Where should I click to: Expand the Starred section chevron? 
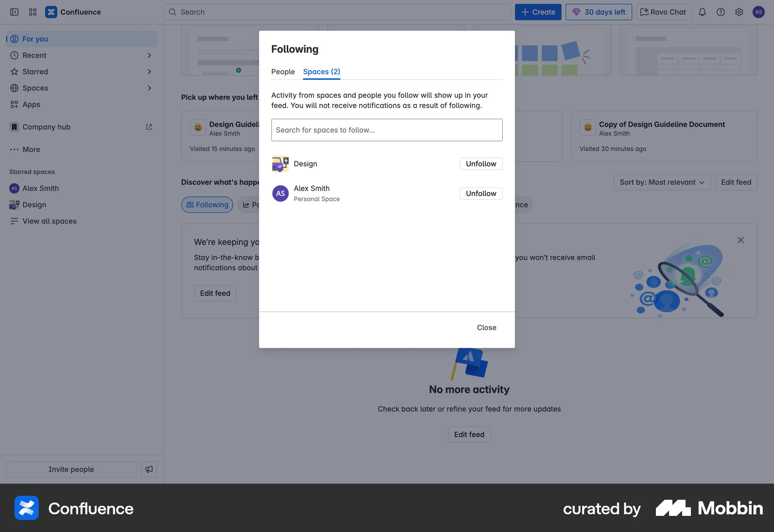tap(150, 72)
